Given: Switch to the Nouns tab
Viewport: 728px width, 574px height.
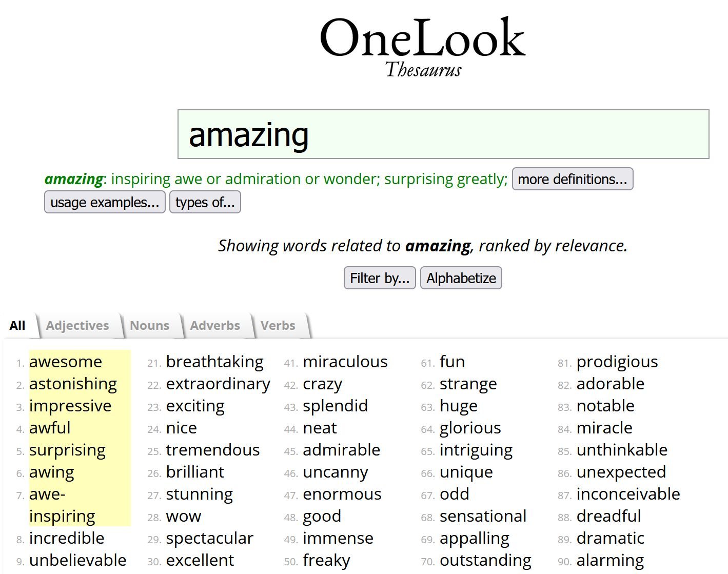Looking at the screenshot, I should (x=149, y=326).
